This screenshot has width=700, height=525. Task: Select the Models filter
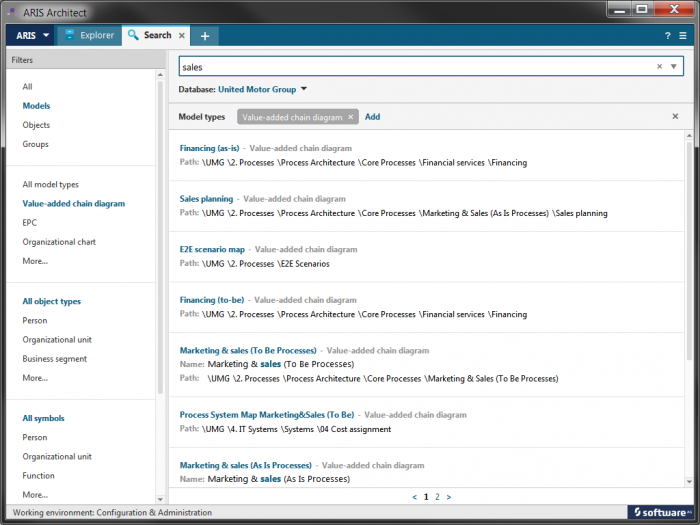[36, 106]
